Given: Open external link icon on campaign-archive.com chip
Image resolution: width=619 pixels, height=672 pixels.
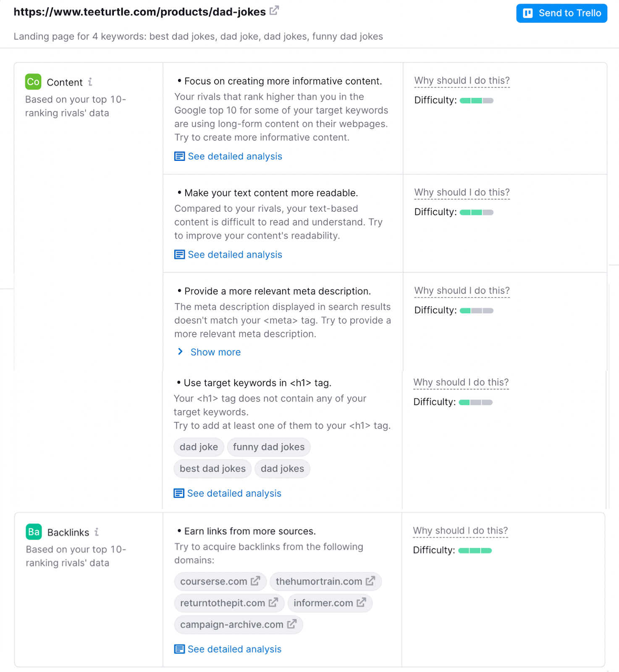Looking at the screenshot, I should coord(292,624).
